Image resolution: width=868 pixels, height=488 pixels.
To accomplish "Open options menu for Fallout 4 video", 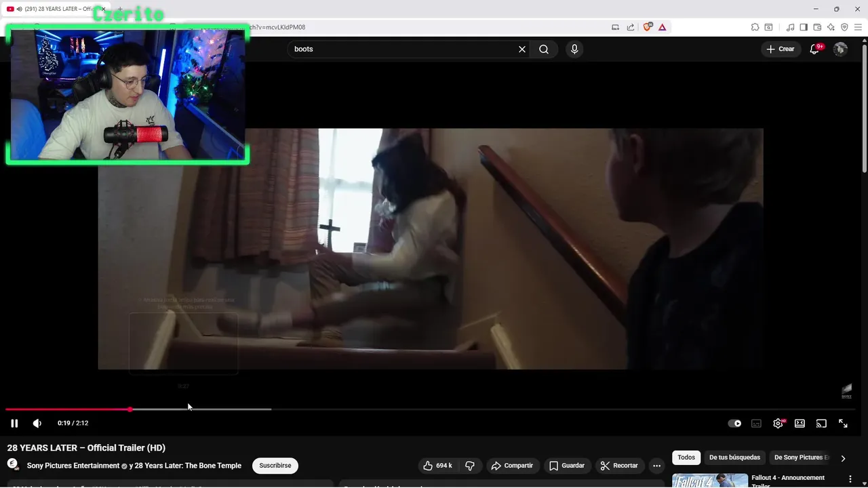I will tap(850, 479).
